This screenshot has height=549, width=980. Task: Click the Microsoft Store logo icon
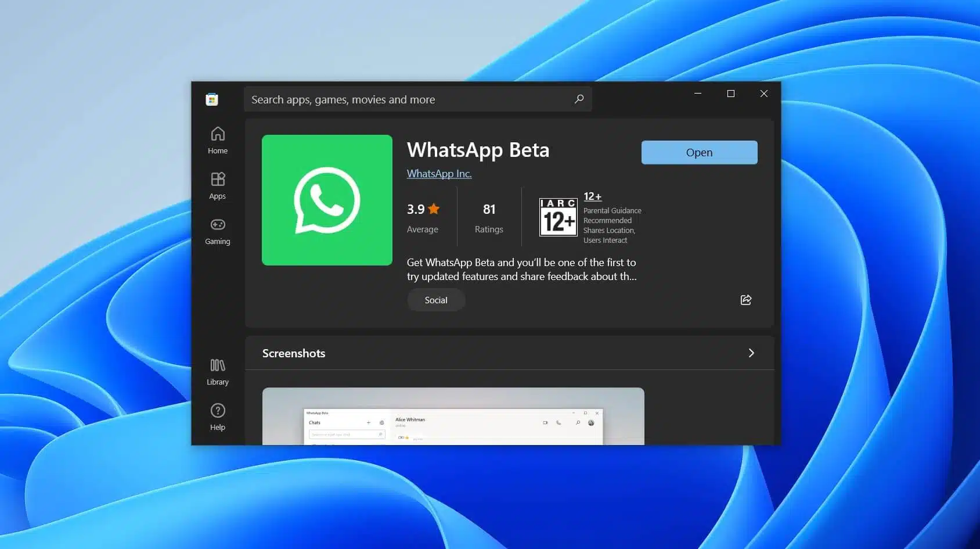212,99
